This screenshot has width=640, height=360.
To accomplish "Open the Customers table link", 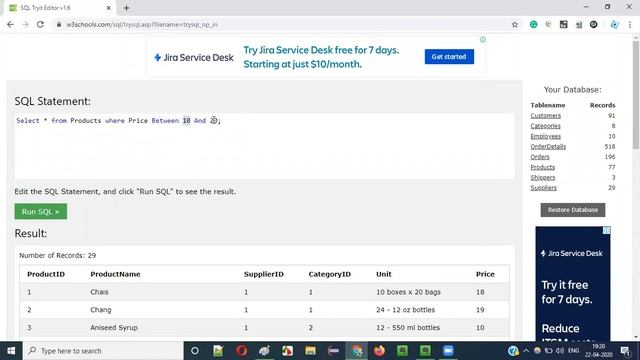I will tap(545, 116).
